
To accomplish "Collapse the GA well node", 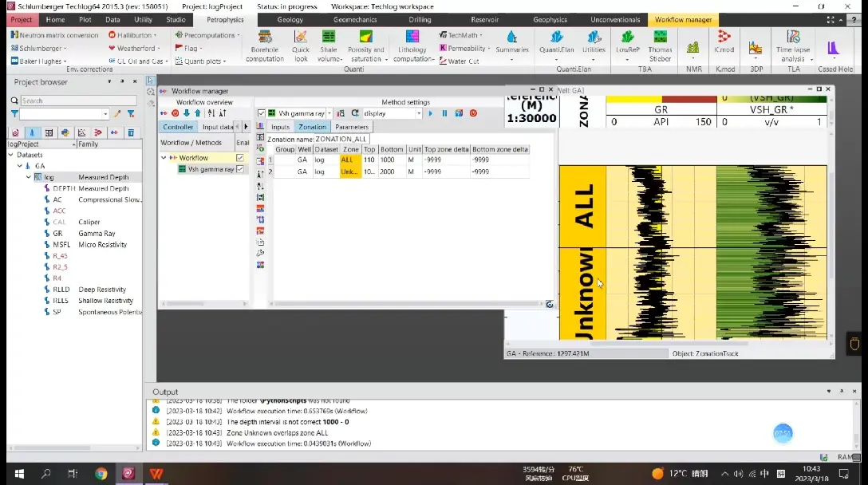I will pos(20,166).
